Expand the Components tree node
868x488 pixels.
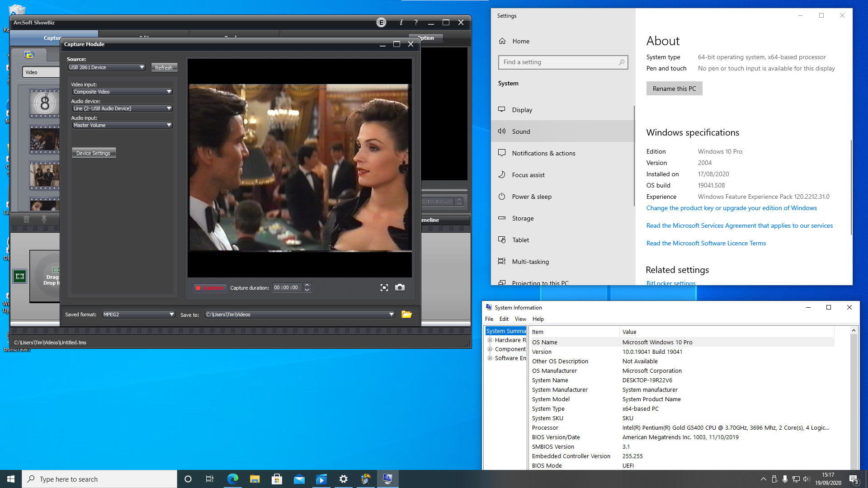point(490,349)
